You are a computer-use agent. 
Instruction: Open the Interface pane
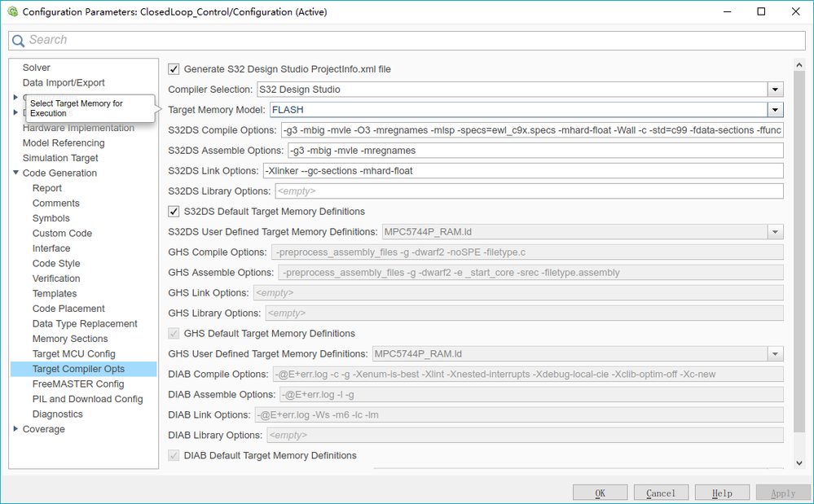click(51, 248)
